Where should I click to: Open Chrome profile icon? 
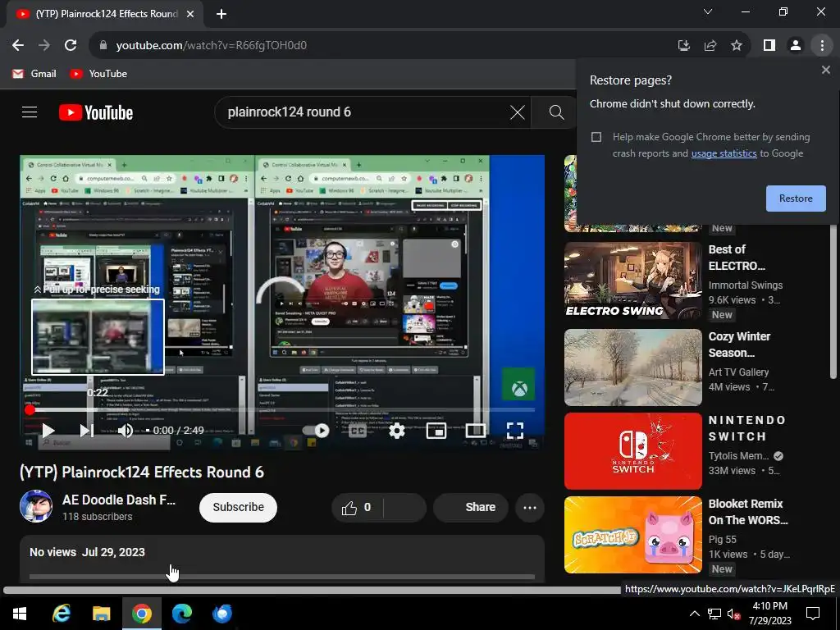pyautogui.click(x=796, y=46)
